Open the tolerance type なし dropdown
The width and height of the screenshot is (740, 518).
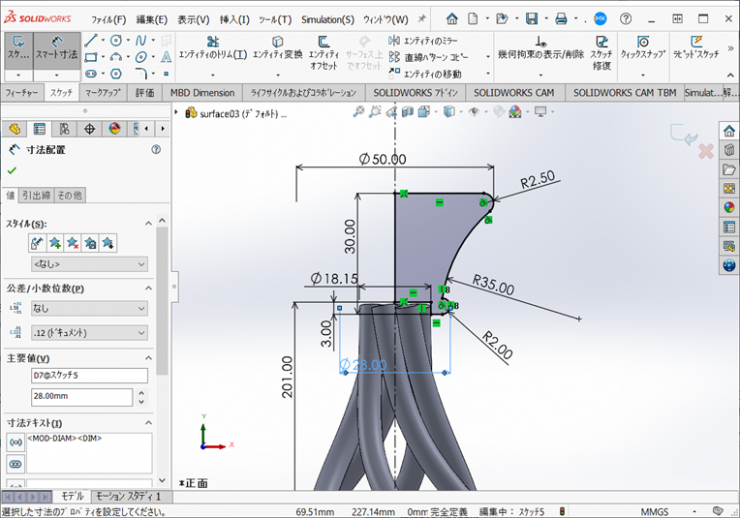point(89,309)
